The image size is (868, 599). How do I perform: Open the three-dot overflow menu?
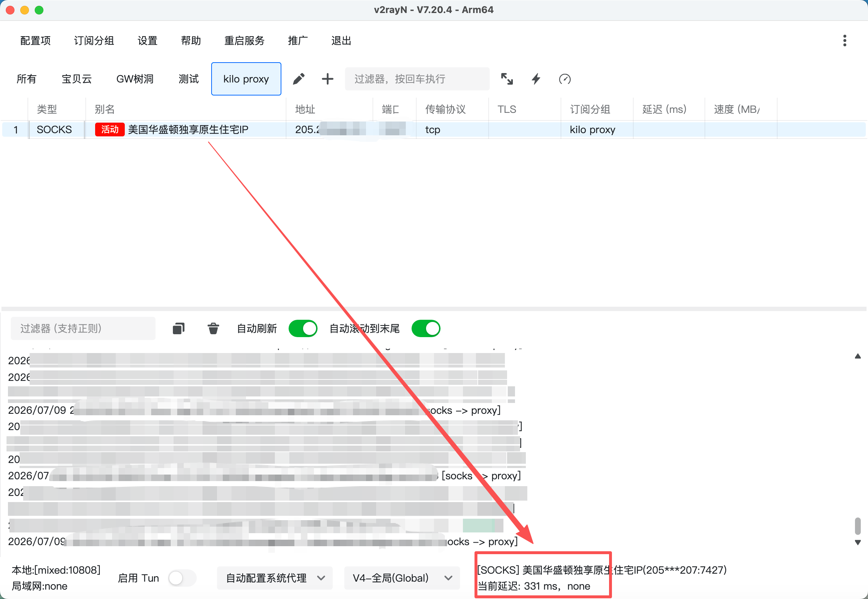844,41
